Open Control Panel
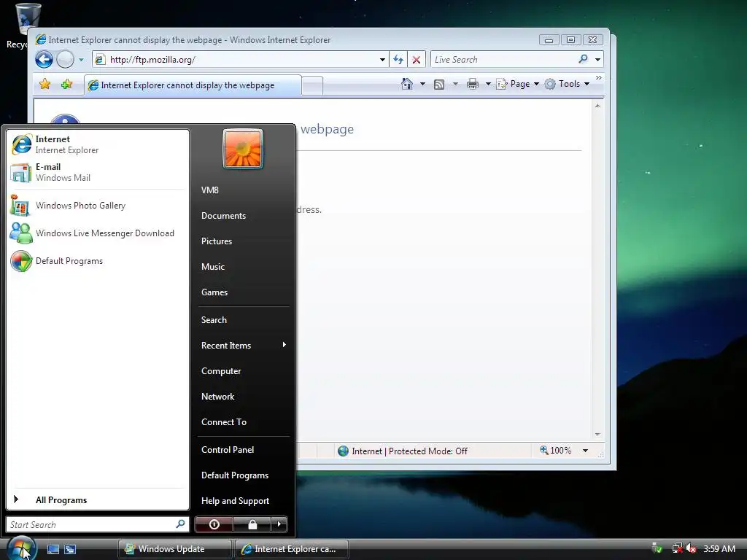The image size is (747, 560). [243, 450]
